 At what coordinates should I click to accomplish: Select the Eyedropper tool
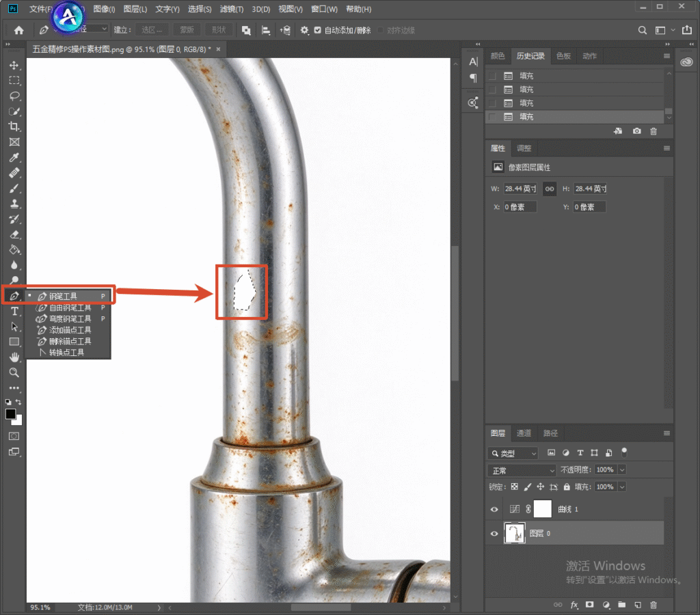pyautogui.click(x=14, y=158)
